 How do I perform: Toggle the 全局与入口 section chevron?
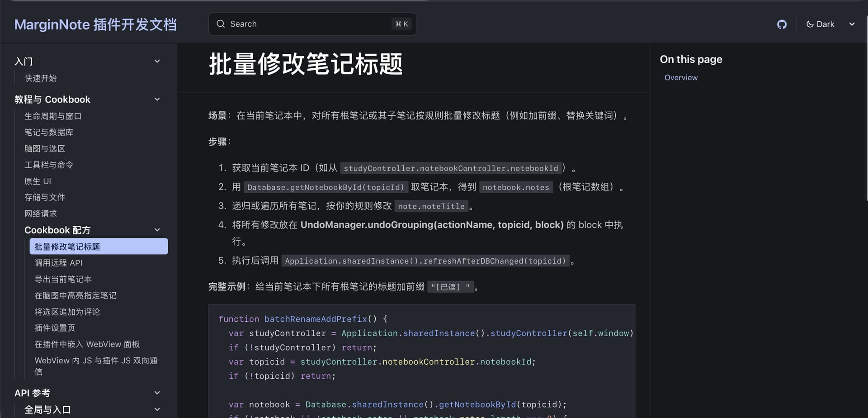(157, 409)
